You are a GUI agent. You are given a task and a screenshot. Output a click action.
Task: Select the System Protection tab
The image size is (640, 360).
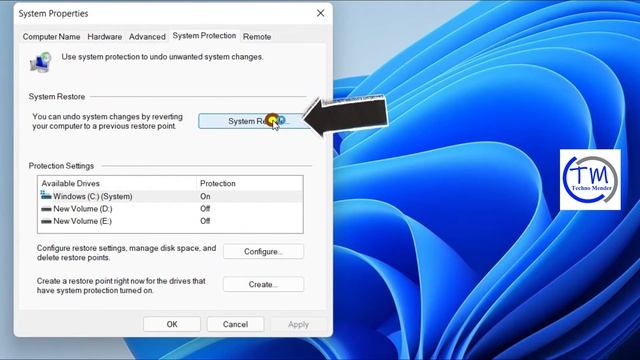(204, 36)
